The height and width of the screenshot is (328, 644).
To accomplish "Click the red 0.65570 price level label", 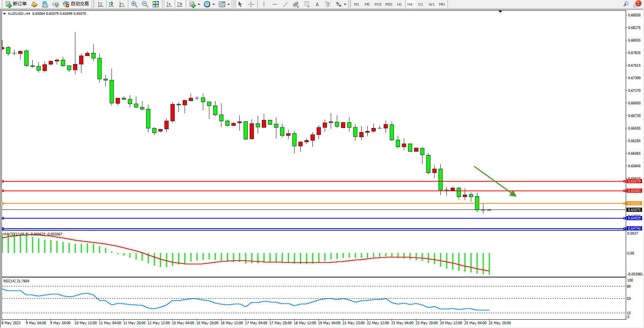I will (x=634, y=181).
